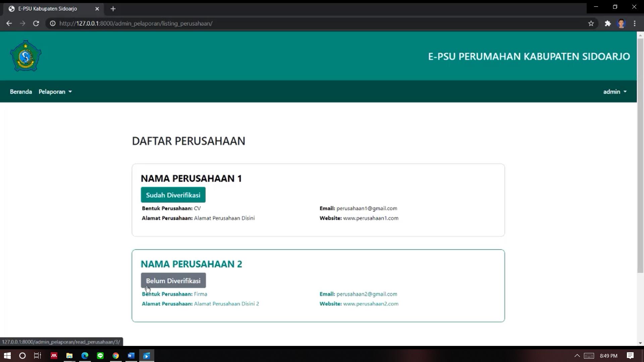This screenshot has height=362, width=644.
Task: Open the File Explorer taskbar icon
Action: [69, 356]
